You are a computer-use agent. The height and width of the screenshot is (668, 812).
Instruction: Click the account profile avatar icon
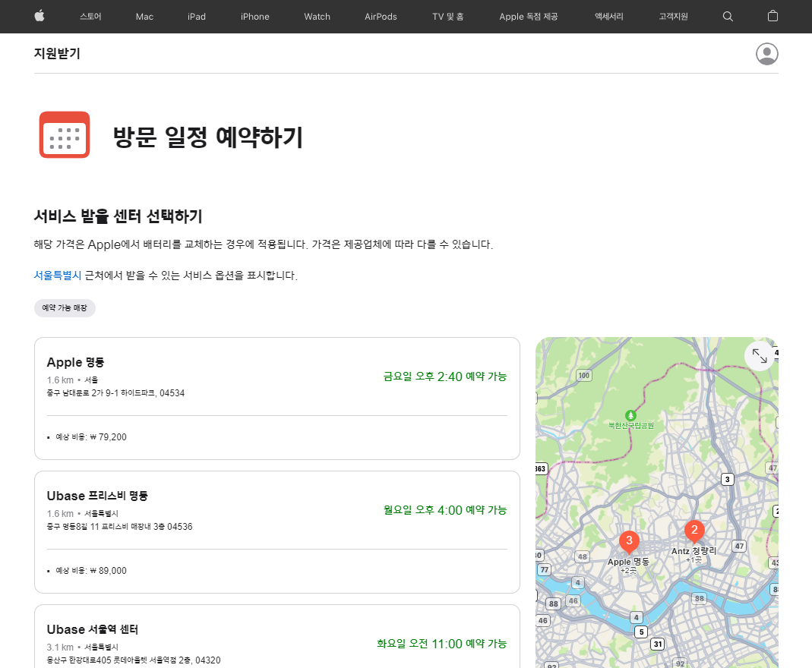point(767,54)
